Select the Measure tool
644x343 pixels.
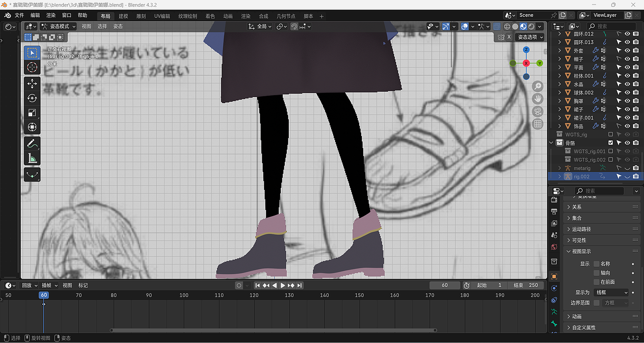tap(32, 159)
